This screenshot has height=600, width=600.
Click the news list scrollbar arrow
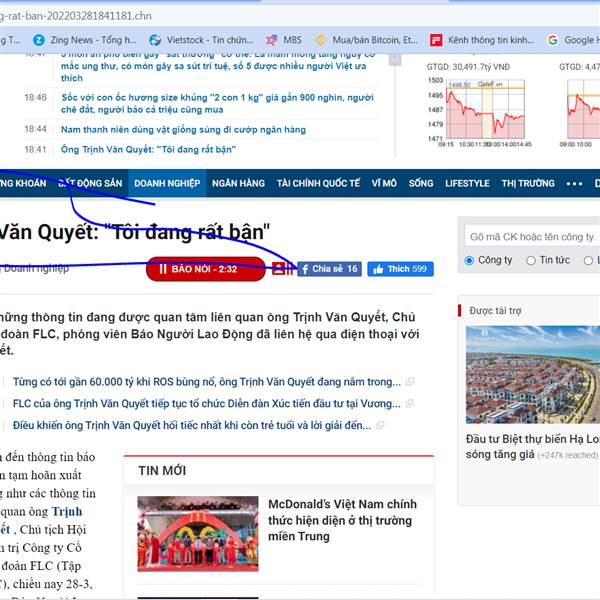pyautogui.click(x=395, y=59)
